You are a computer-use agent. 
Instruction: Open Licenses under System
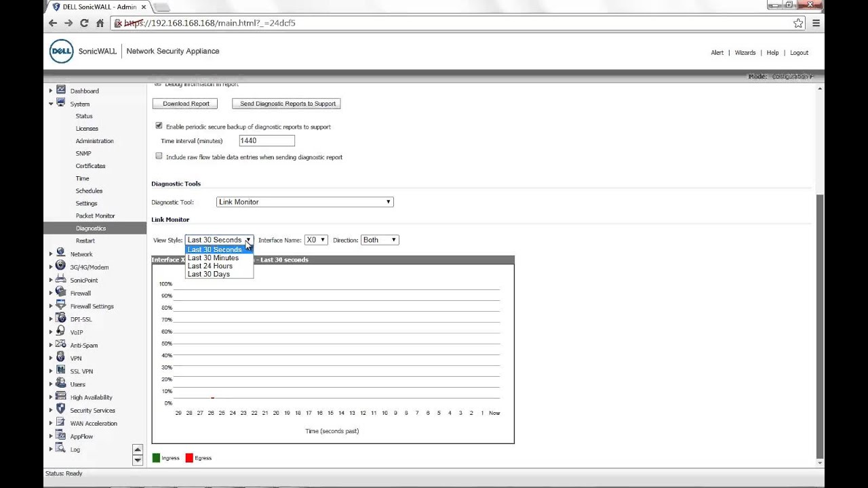click(x=87, y=128)
